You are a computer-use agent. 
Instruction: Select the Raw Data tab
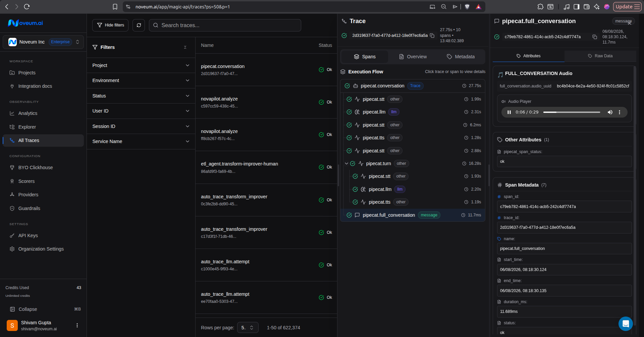pos(600,56)
